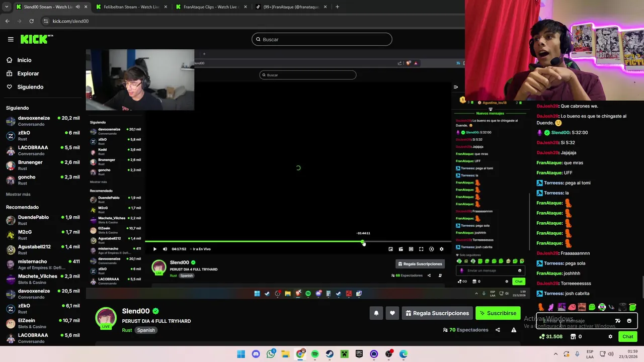Open the Kick hamburger menu
Image resolution: width=644 pixels, height=362 pixels.
coord(11,39)
